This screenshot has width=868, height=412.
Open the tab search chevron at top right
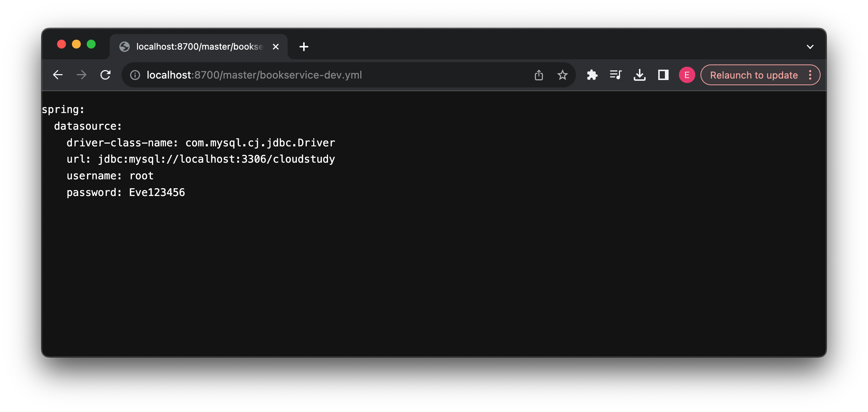(x=810, y=46)
